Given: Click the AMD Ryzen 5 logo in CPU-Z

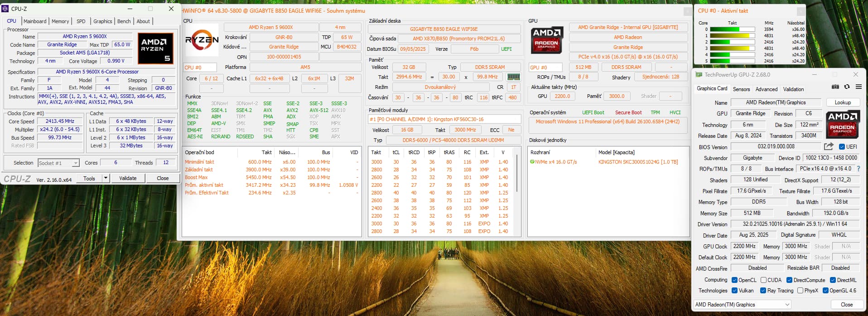Looking at the screenshot, I should tap(155, 48).
